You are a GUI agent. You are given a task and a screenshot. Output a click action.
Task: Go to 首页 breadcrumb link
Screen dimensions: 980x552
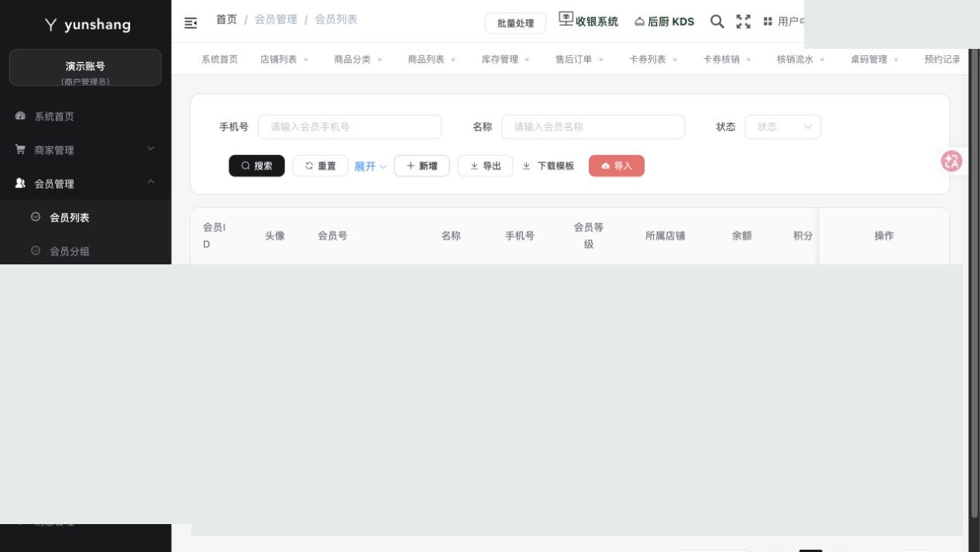point(226,19)
